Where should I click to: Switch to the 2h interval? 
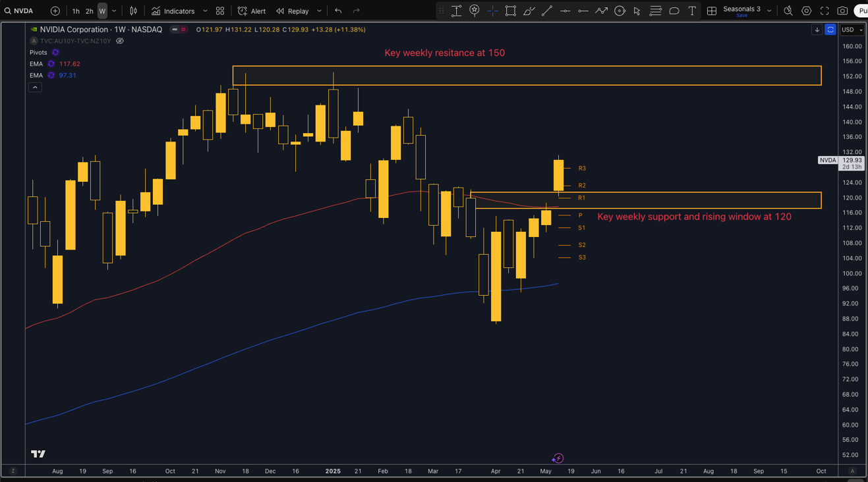tap(89, 11)
